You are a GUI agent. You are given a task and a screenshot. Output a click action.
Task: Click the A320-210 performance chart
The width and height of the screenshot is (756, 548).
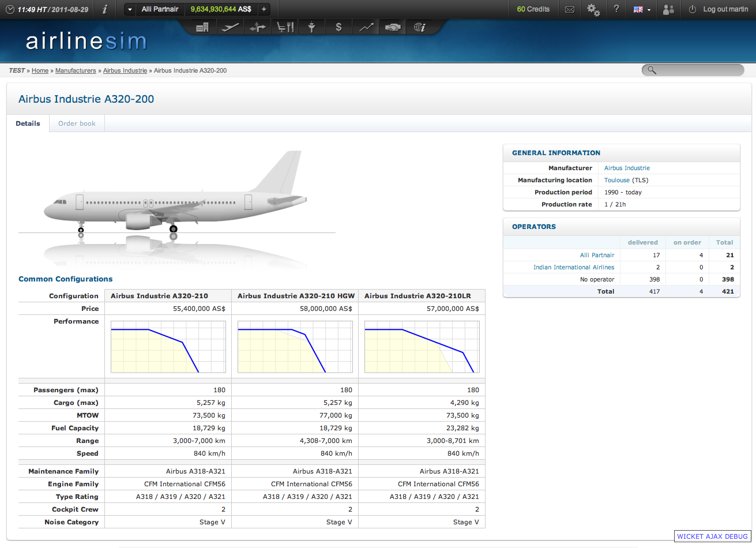pos(168,347)
